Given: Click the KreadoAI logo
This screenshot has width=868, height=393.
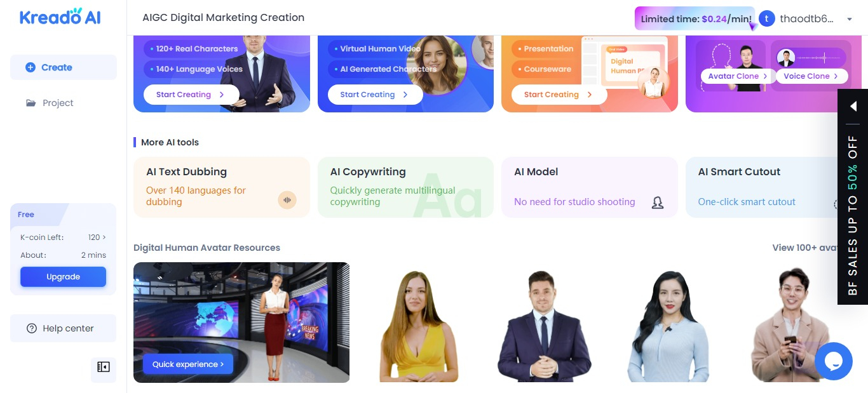Looking at the screenshot, I should tap(60, 17).
